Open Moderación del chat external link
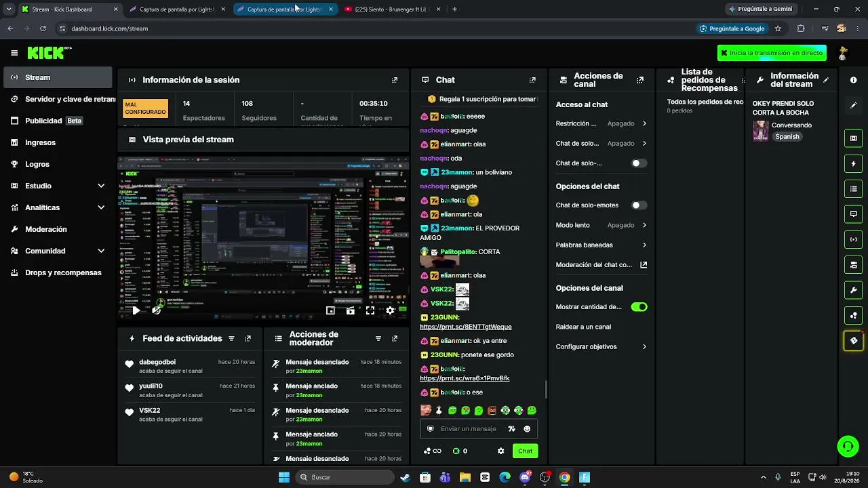The image size is (868, 488). 644,265
